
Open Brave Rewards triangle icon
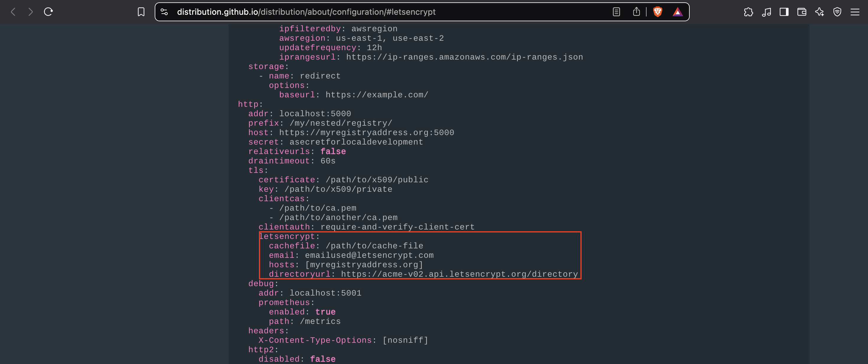(x=677, y=12)
